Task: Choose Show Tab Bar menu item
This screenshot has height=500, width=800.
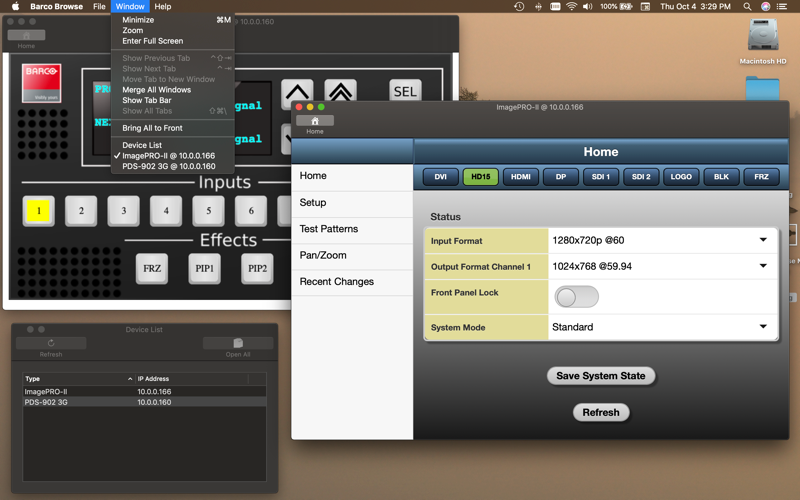Action: tap(172, 101)
